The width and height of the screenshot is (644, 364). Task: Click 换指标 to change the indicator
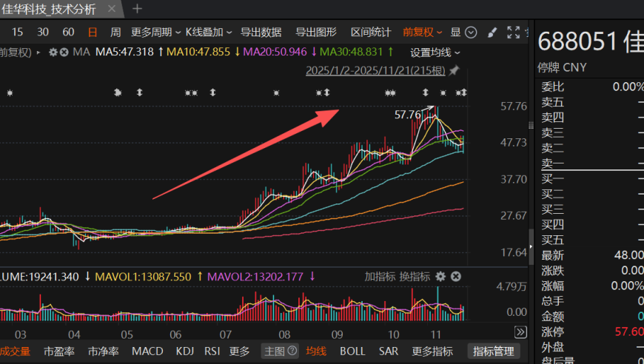point(415,277)
